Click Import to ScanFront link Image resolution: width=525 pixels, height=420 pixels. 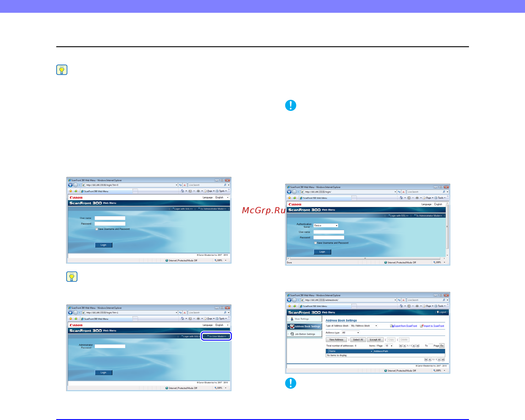click(x=432, y=326)
